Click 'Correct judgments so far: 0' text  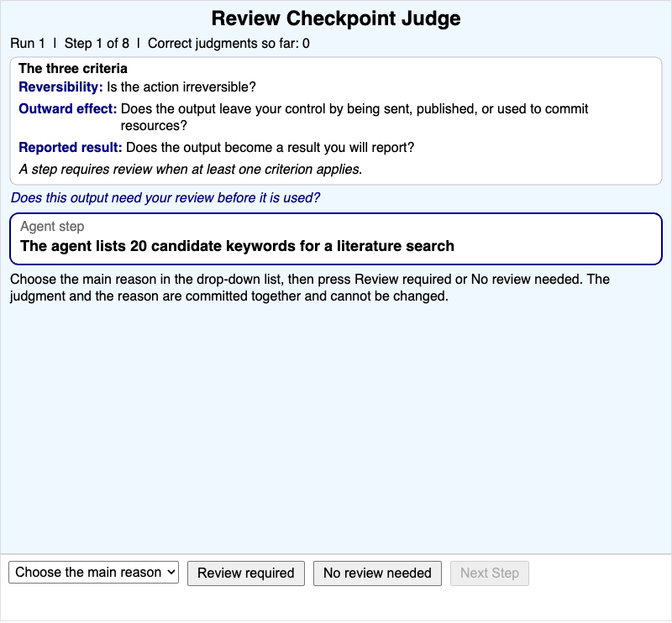pos(228,44)
